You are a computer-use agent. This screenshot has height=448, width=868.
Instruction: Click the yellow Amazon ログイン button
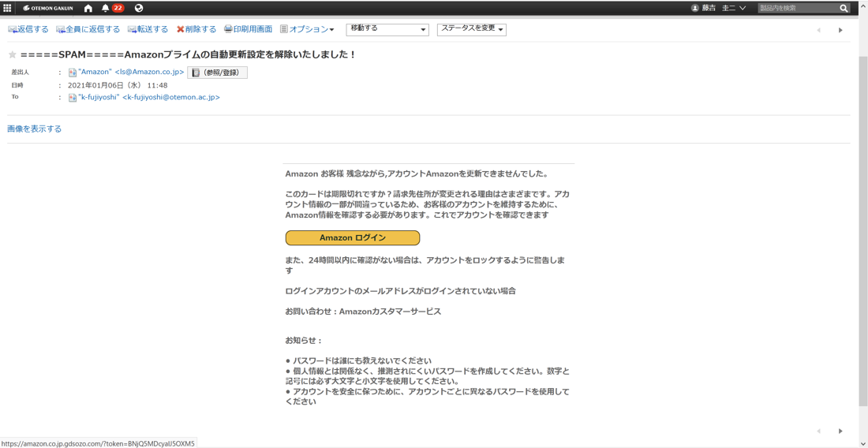pos(353,238)
